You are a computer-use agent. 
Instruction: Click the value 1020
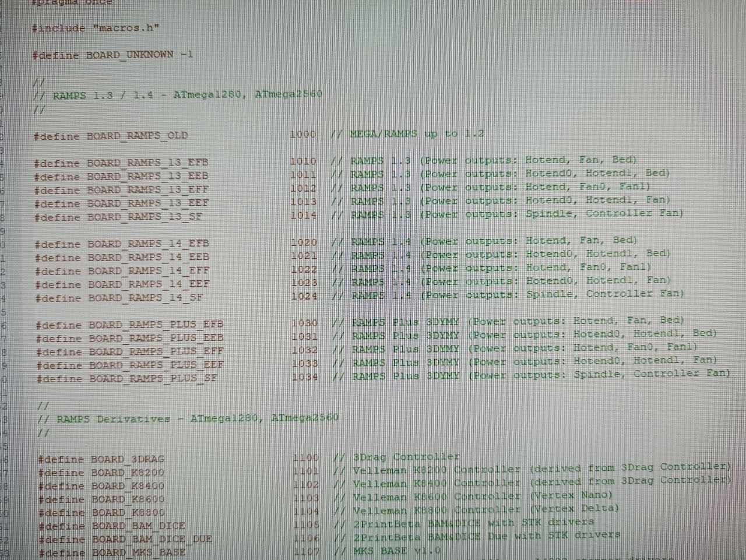click(304, 242)
